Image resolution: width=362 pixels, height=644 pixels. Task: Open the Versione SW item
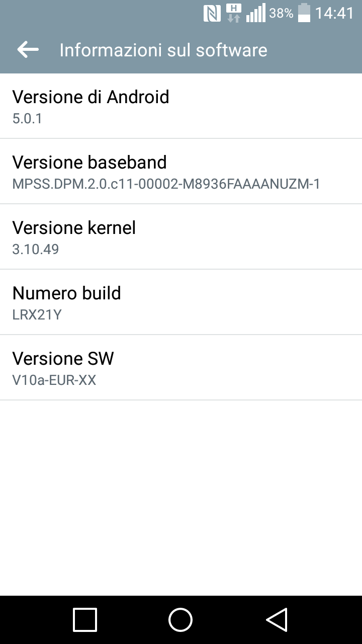[x=181, y=368]
